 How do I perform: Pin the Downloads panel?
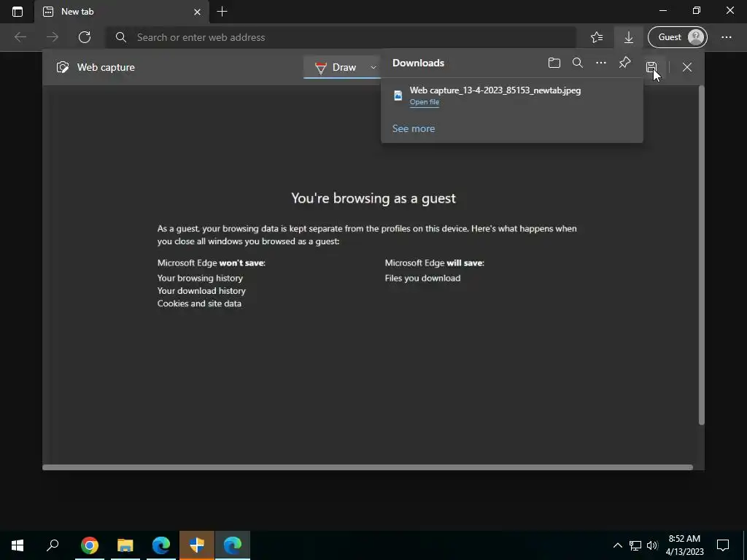(x=624, y=63)
